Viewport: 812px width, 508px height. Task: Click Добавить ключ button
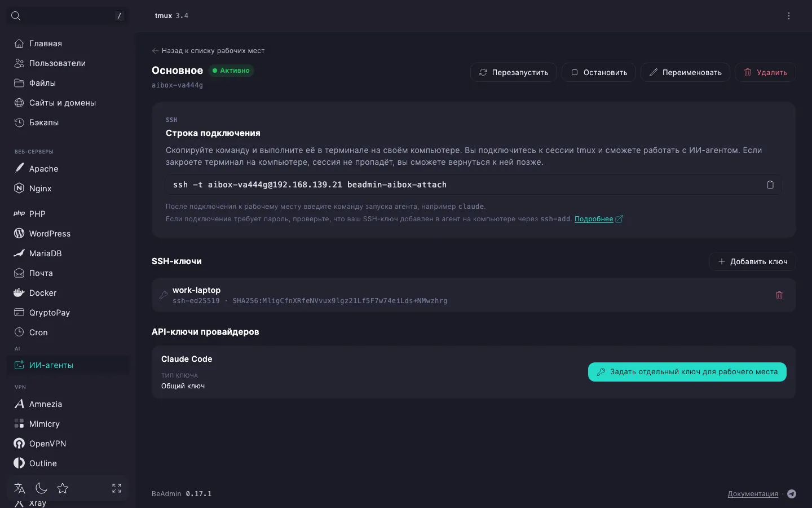tap(752, 261)
